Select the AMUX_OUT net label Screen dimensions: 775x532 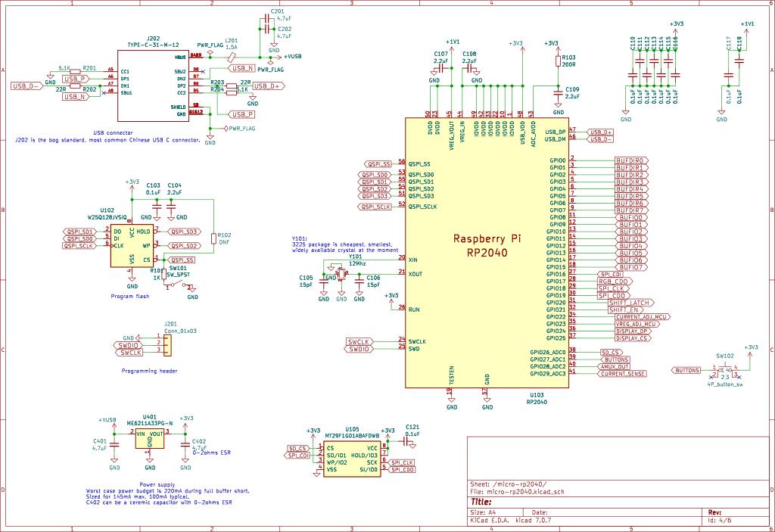pos(615,367)
